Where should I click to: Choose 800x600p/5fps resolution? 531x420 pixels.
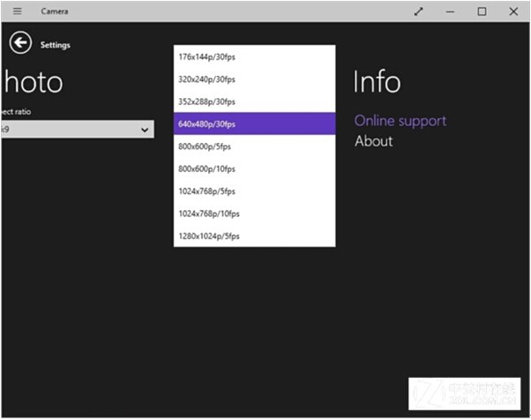[254, 146]
